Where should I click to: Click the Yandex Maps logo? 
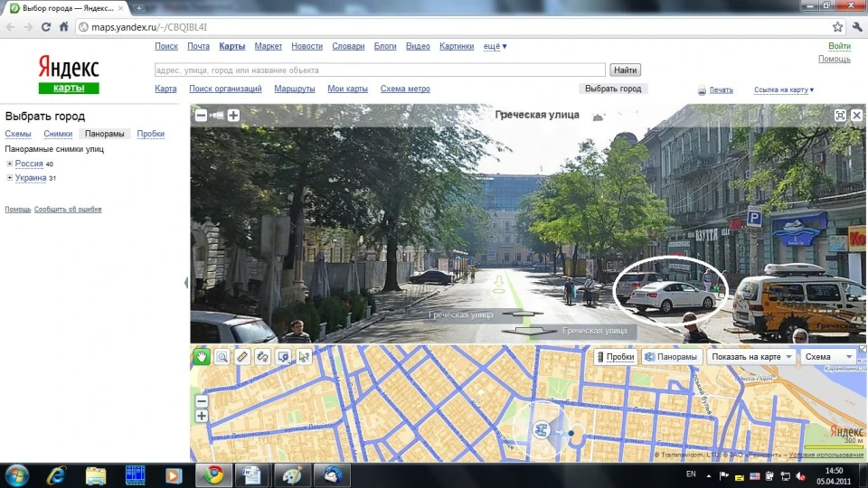69,74
